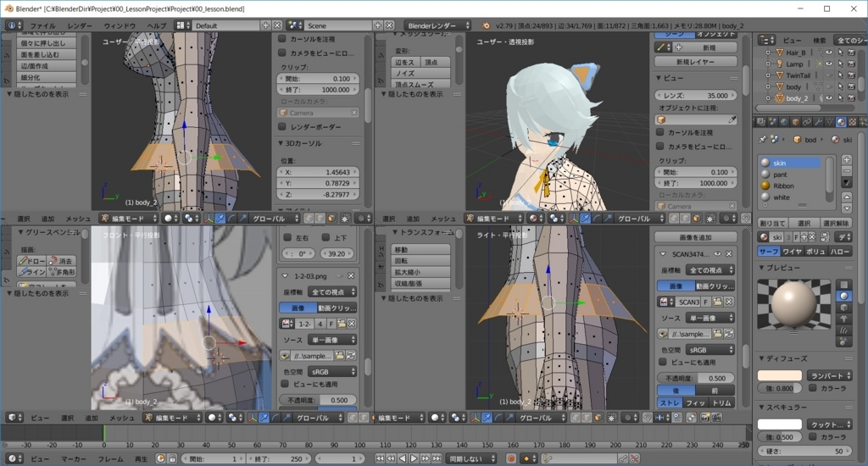Open the 同期しない sync dropdown
Viewport: 868px width, 466px height.
pos(471,459)
